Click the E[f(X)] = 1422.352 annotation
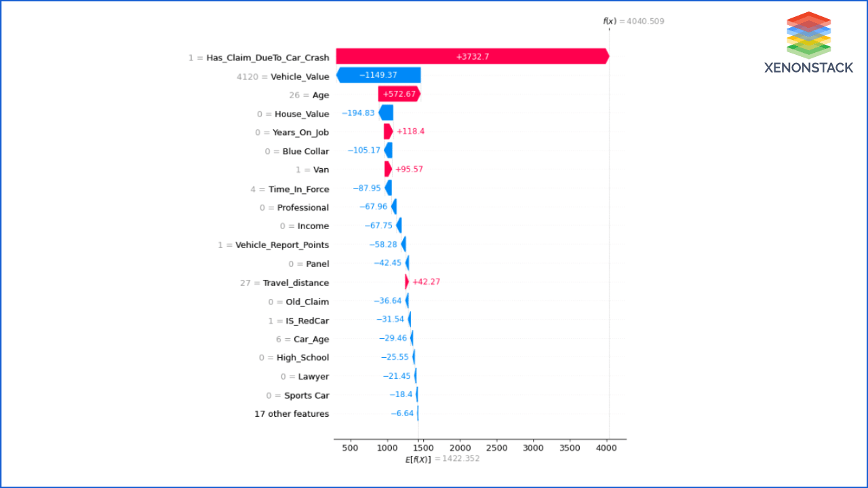This screenshot has height=488, width=868. [x=441, y=458]
